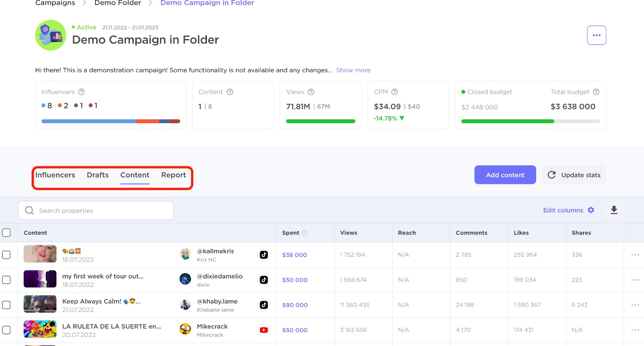644x346 pixels.
Task: Check the @kallmekris row checkbox
Action: pos(6,255)
